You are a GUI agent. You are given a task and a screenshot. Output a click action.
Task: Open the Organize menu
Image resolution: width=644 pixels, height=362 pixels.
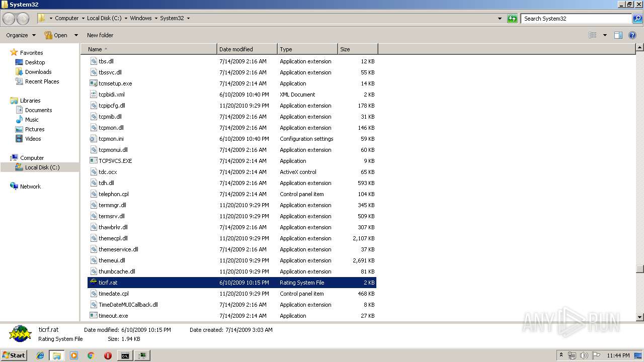tap(21, 35)
